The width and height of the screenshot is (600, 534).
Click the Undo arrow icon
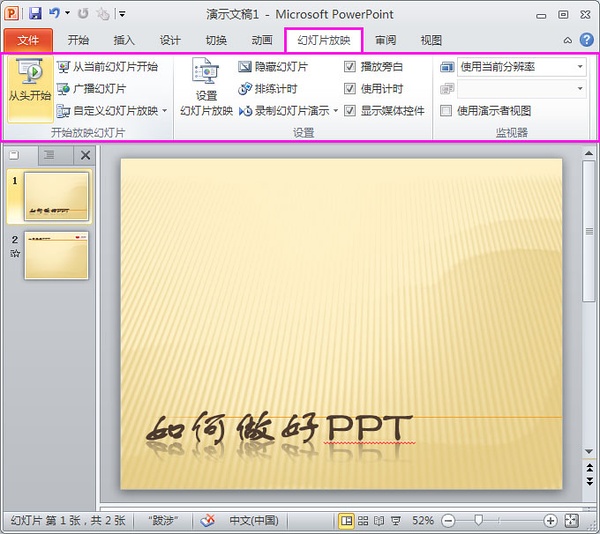(x=54, y=13)
